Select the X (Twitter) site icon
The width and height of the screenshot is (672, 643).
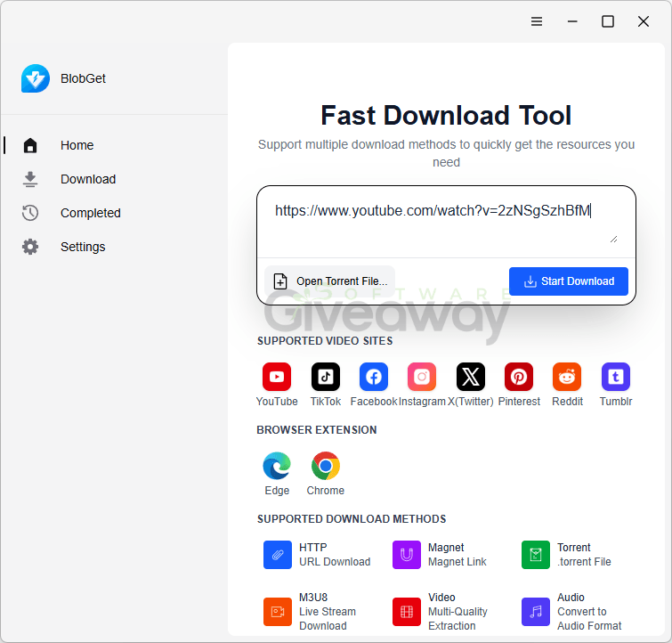471,377
